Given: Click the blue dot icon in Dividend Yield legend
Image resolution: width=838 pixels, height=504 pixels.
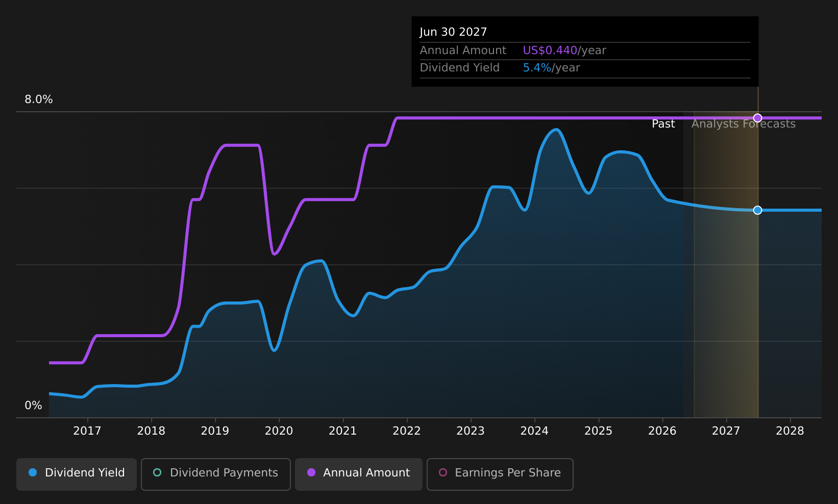Looking at the screenshot, I should point(33,472).
